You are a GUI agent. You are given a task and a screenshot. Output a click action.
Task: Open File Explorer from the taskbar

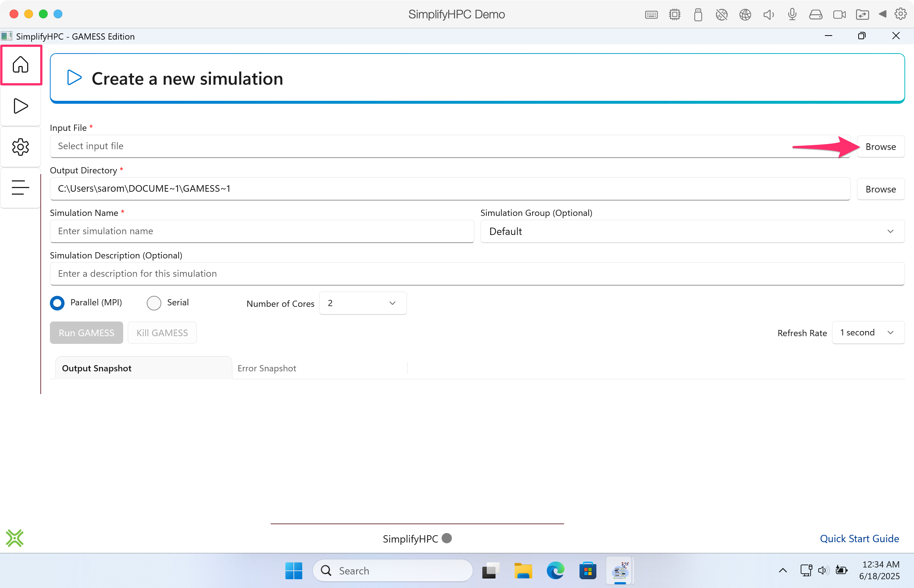point(523,571)
